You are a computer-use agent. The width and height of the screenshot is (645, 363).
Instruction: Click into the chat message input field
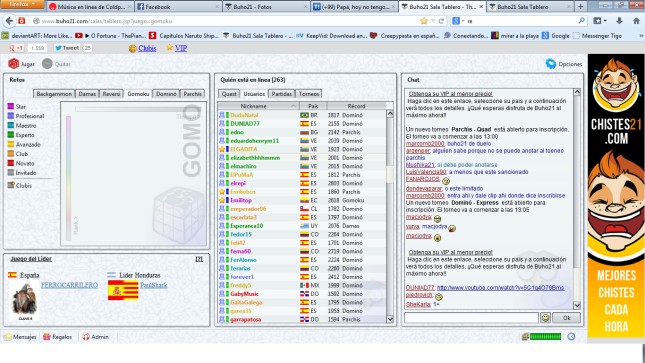pos(471,318)
